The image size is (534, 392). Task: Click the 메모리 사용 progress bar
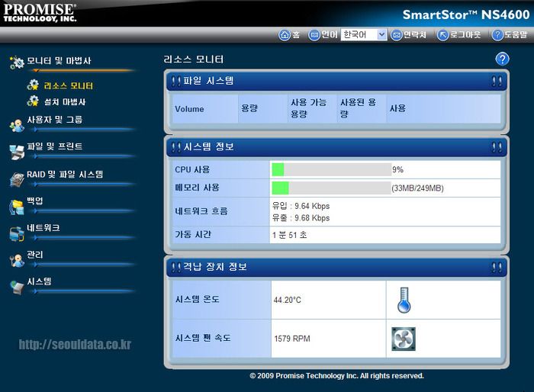click(x=331, y=188)
